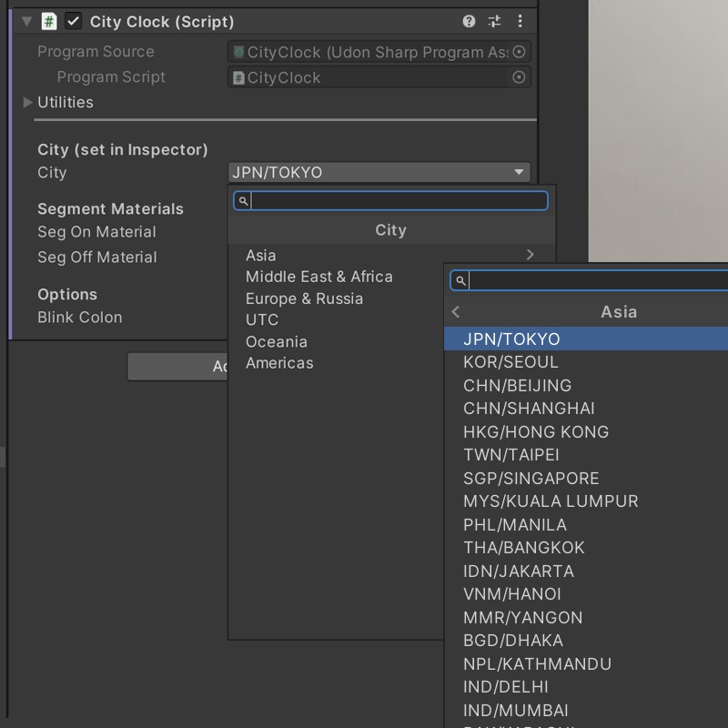Click the Asia submenu search field
This screenshot has width=728, height=728.
tap(589, 281)
